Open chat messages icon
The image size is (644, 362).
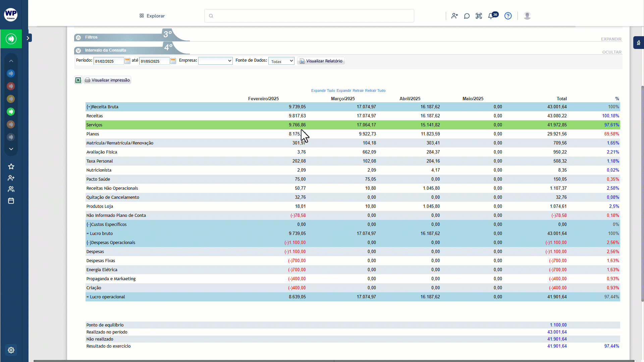467,16
